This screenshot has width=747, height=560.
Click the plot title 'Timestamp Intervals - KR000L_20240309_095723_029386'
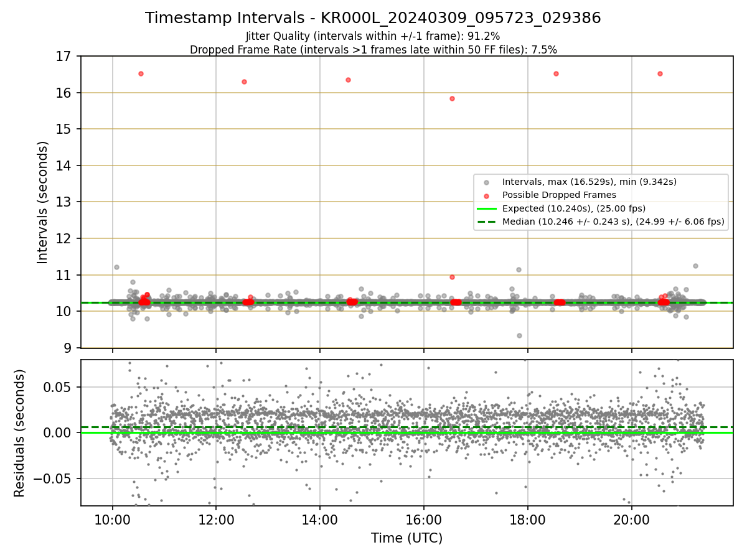[373, 18]
